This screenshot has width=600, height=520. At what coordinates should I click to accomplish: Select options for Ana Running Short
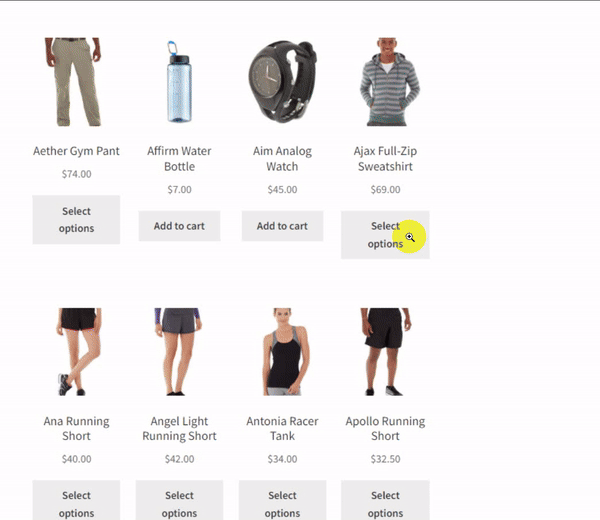click(76, 500)
